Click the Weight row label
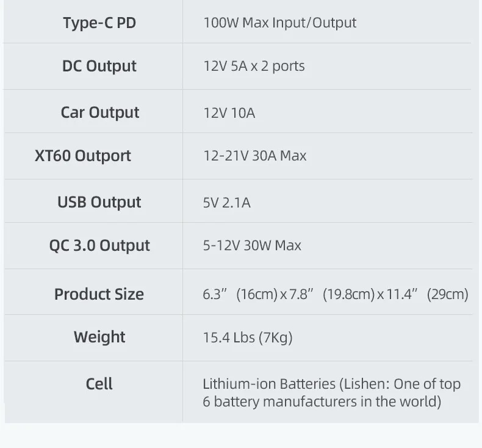This screenshot has height=448, width=482. (x=99, y=337)
